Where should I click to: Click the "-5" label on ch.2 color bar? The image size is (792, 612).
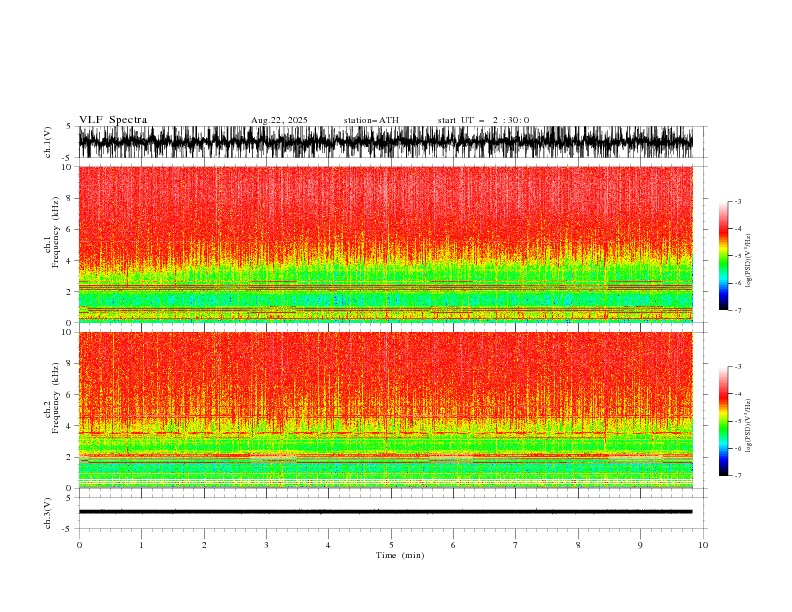(737, 421)
